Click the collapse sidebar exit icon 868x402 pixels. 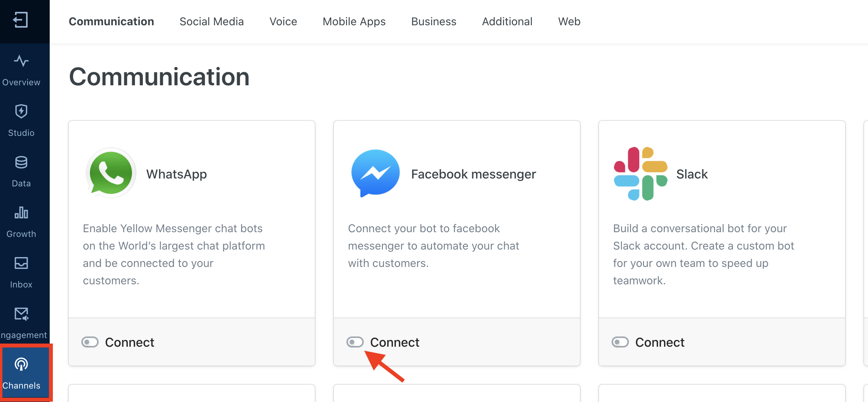(21, 20)
